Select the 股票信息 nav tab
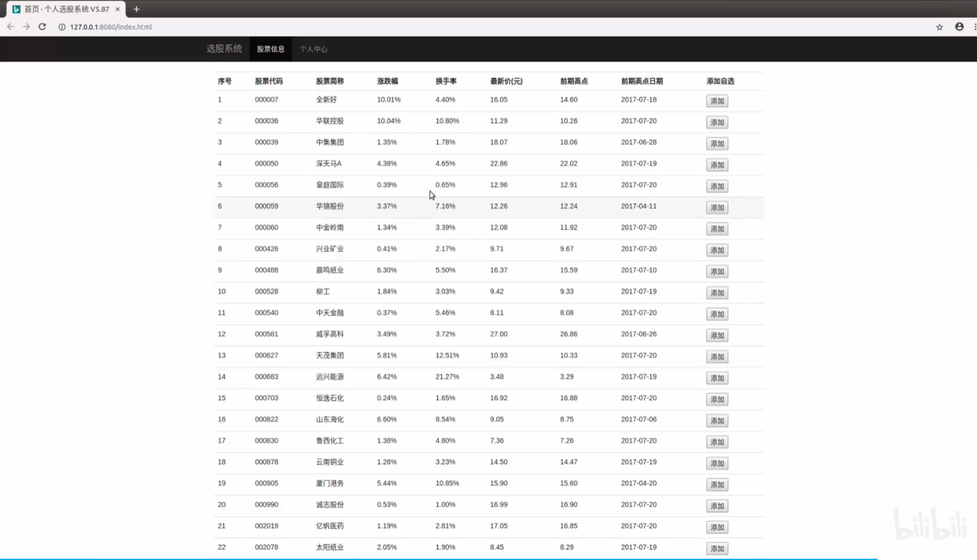Screen dimensions: 977x560 [x=271, y=49]
